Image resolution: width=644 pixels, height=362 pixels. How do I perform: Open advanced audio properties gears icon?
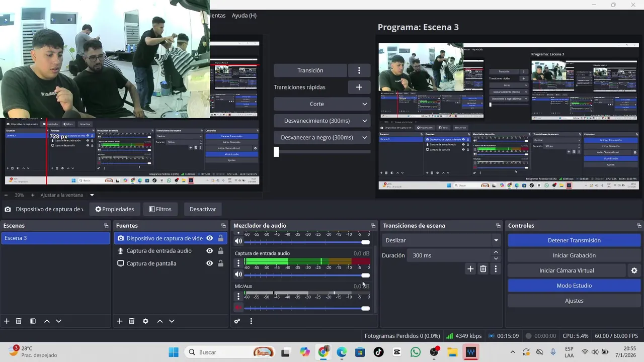pyautogui.click(x=237, y=321)
